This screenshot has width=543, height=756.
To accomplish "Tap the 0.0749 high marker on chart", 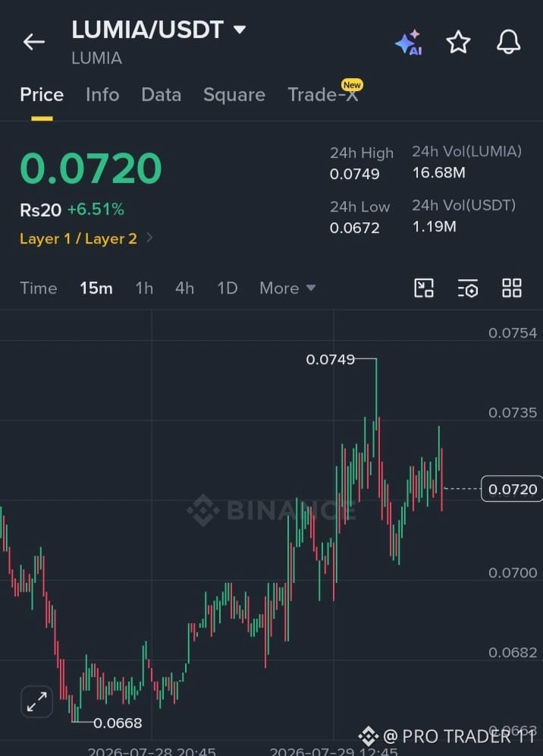I will pyautogui.click(x=331, y=360).
